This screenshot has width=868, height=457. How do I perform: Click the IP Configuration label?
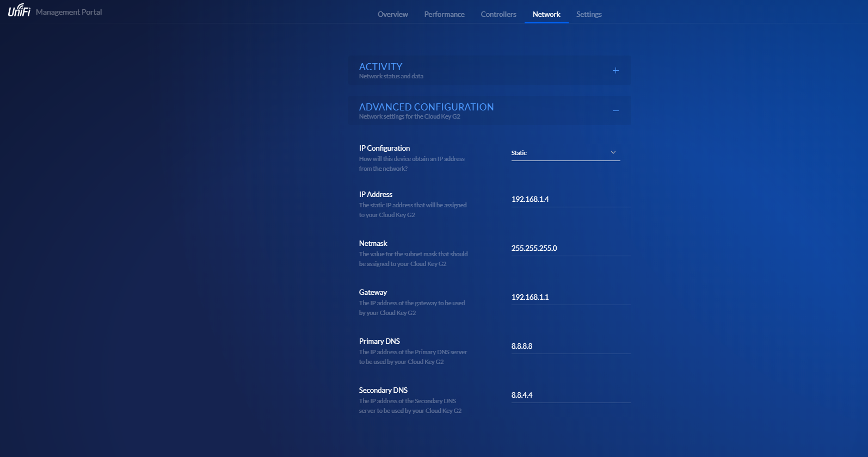384,148
